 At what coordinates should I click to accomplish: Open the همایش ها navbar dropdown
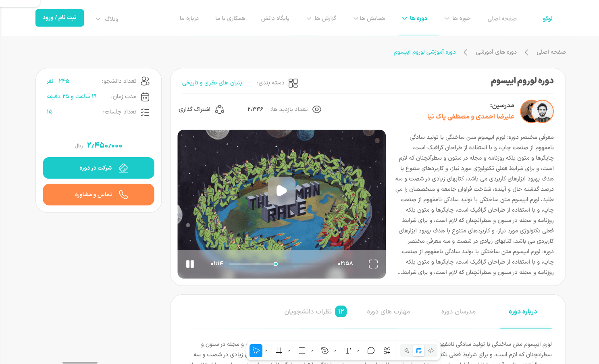pyautogui.click(x=369, y=18)
